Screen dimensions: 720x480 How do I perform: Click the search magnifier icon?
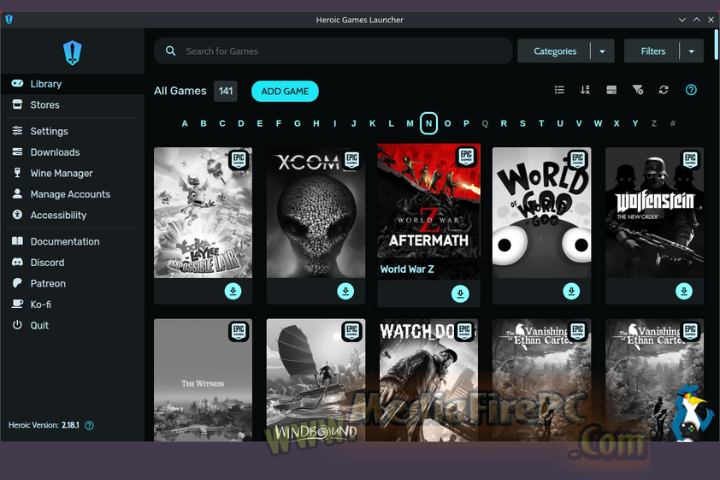170,51
